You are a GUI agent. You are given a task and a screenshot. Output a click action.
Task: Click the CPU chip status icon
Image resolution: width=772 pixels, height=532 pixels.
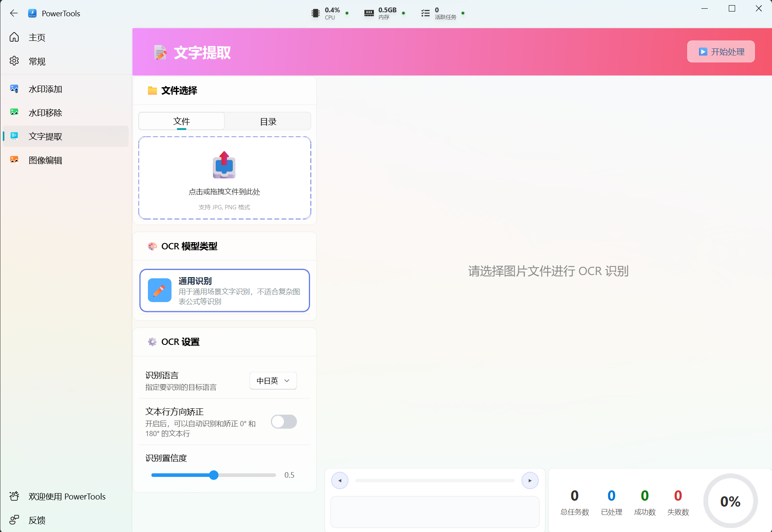[x=316, y=13]
